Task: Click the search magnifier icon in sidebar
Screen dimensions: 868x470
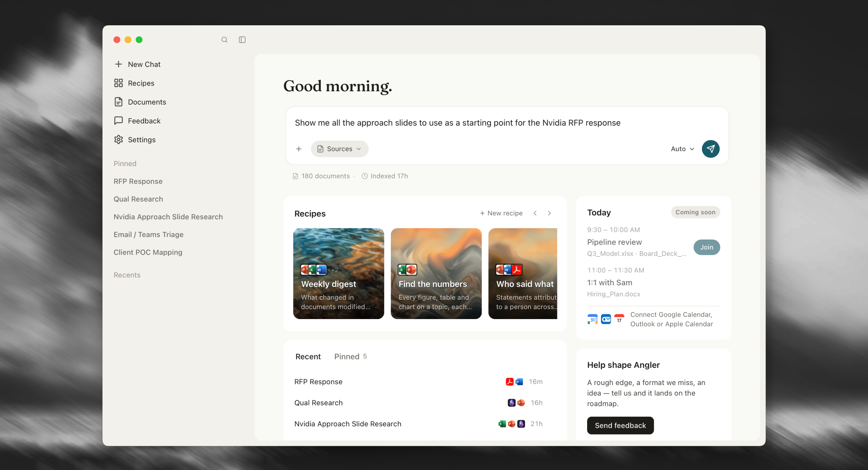Action: (x=225, y=40)
